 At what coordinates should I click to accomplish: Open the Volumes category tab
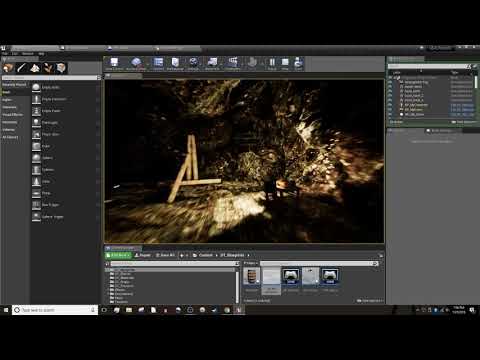[x=15, y=130]
